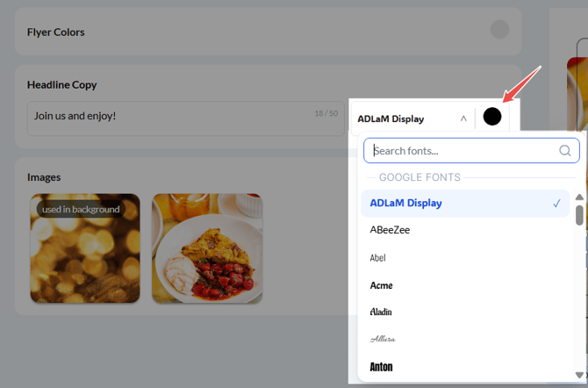Pick the Anton font

click(x=381, y=366)
